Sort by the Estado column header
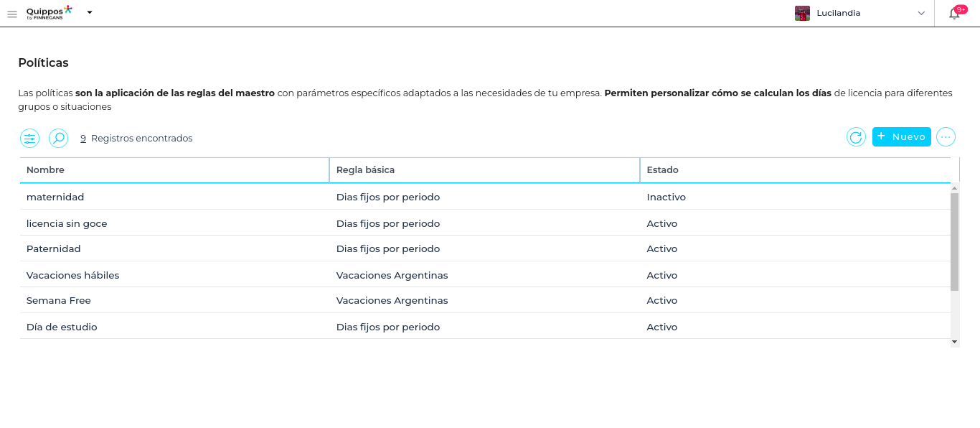 pyautogui.click(x=662, y=170)
